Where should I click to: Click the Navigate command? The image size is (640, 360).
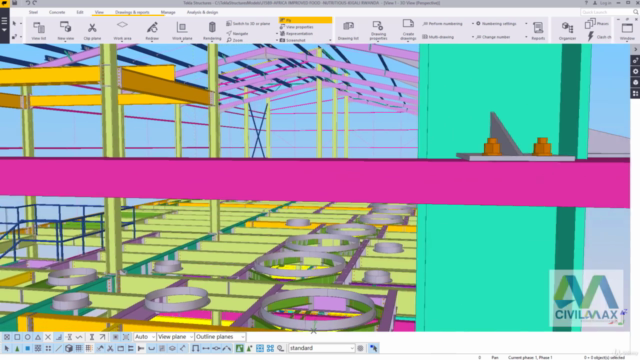tap(237, 33)
